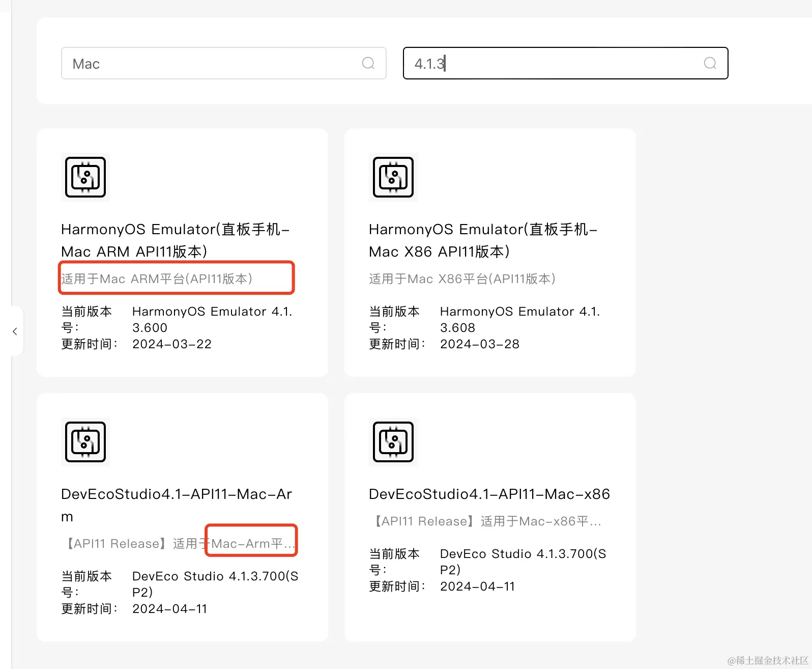Click the search icon in 4.1.3 field

tap(710, 63)
